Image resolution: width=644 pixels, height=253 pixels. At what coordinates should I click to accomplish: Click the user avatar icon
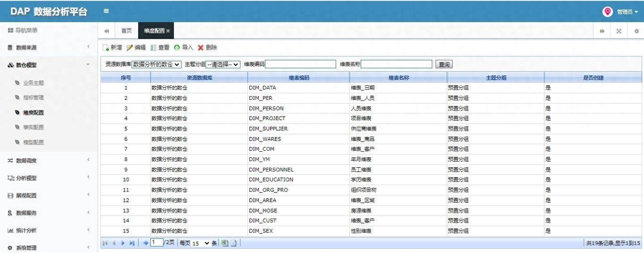point(608,11)
